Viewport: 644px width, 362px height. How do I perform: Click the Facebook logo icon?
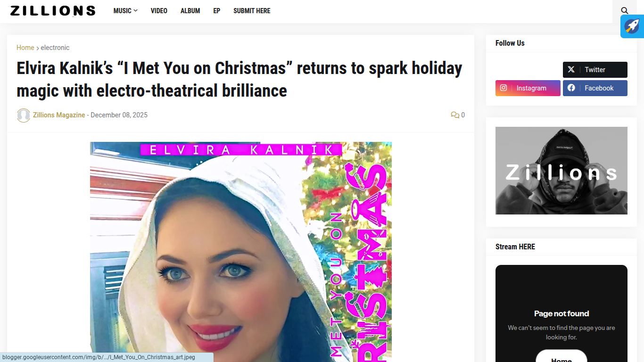coord(571,88)
